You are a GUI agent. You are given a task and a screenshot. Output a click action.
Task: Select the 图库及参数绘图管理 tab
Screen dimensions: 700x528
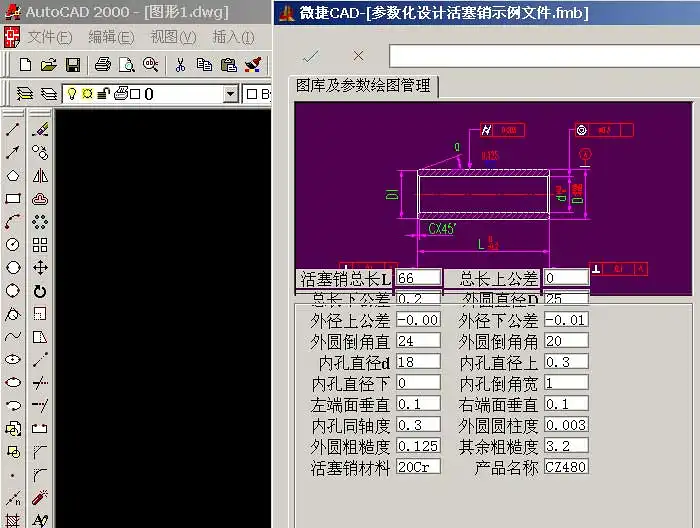pyautogui.click(x=363, y=86)
